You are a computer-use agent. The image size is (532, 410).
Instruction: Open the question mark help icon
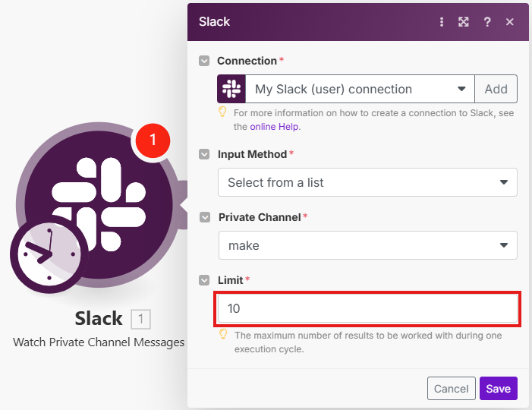(487, 22)
